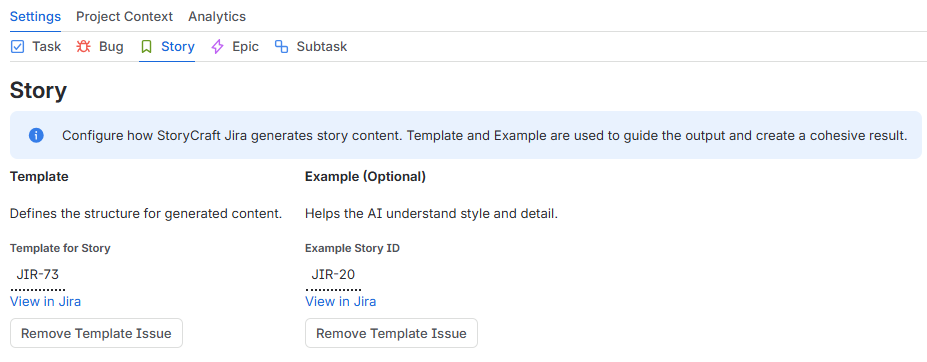Select the Story issue type tab
This screenshot has width=927, height=362.
(167, 47)
